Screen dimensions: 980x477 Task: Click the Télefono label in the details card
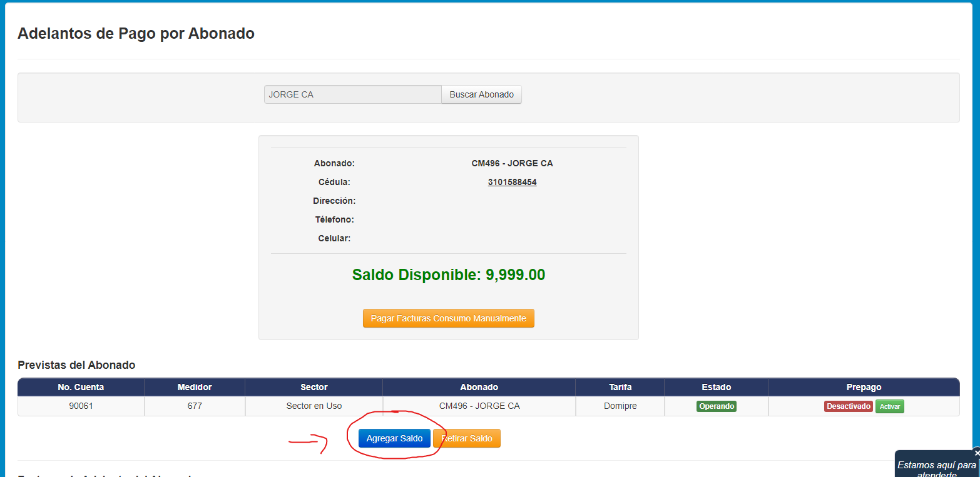[334, 220]
